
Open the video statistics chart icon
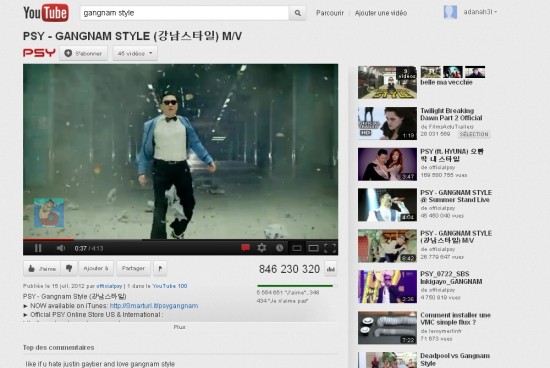pyautogui.click(x=330, y=269)
